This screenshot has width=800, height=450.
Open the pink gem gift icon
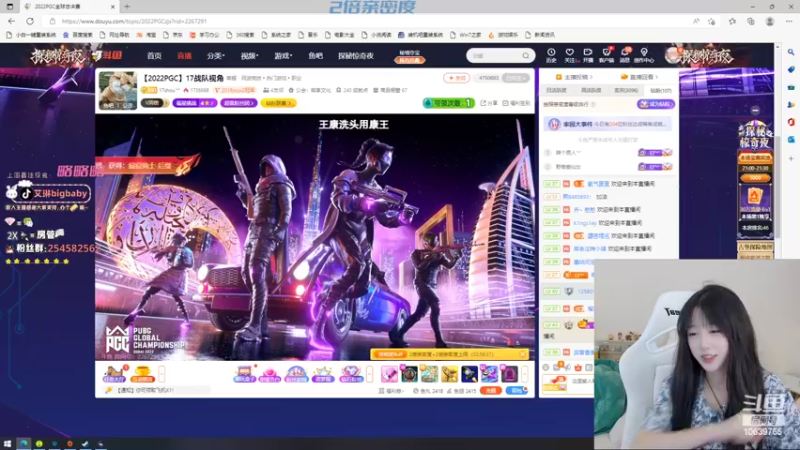tap(270, 374)
